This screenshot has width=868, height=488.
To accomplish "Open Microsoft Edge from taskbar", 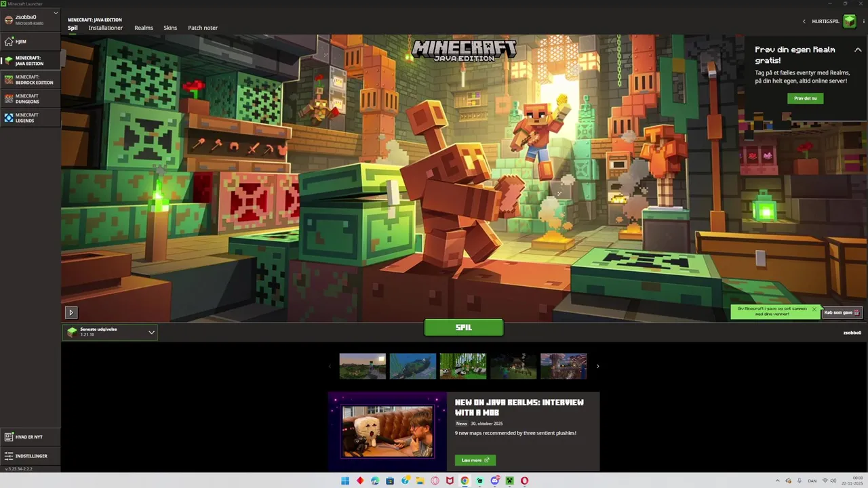I will click(375, 481).
